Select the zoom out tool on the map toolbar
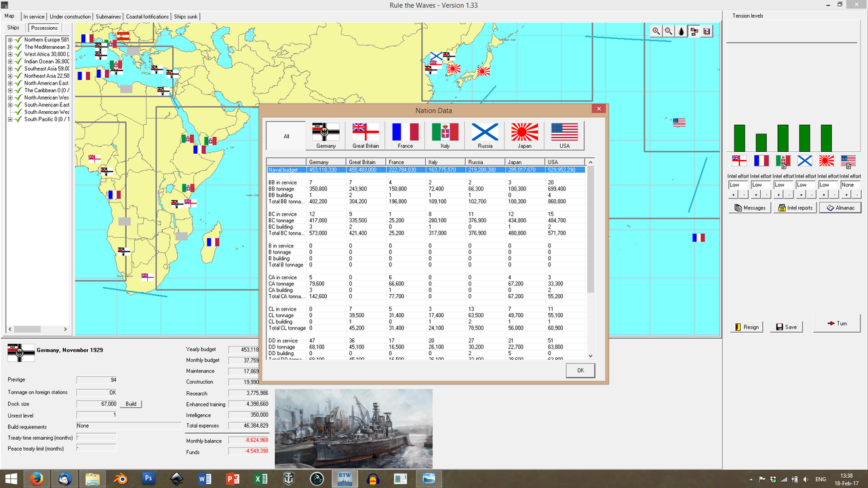 point(668,30)
